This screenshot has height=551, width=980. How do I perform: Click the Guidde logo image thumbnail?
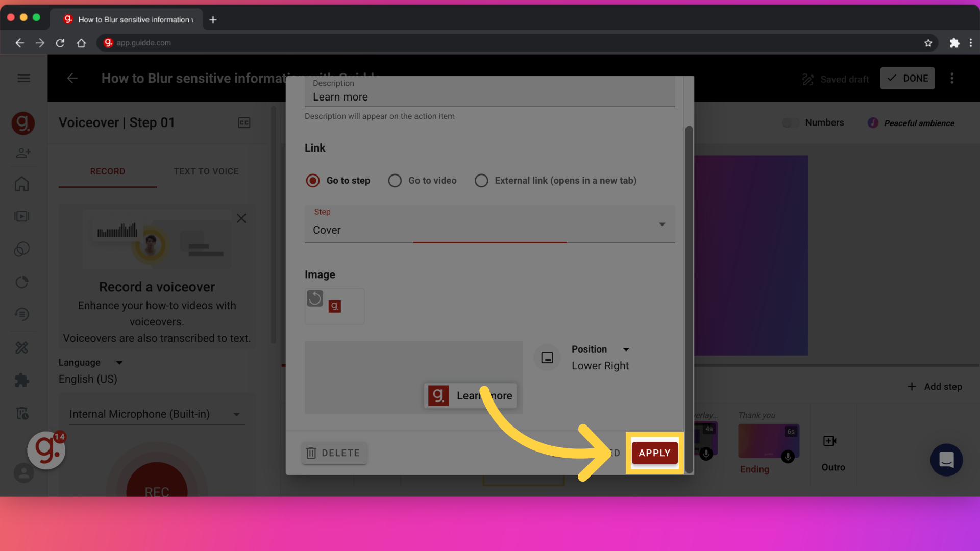tap(334, 307)
